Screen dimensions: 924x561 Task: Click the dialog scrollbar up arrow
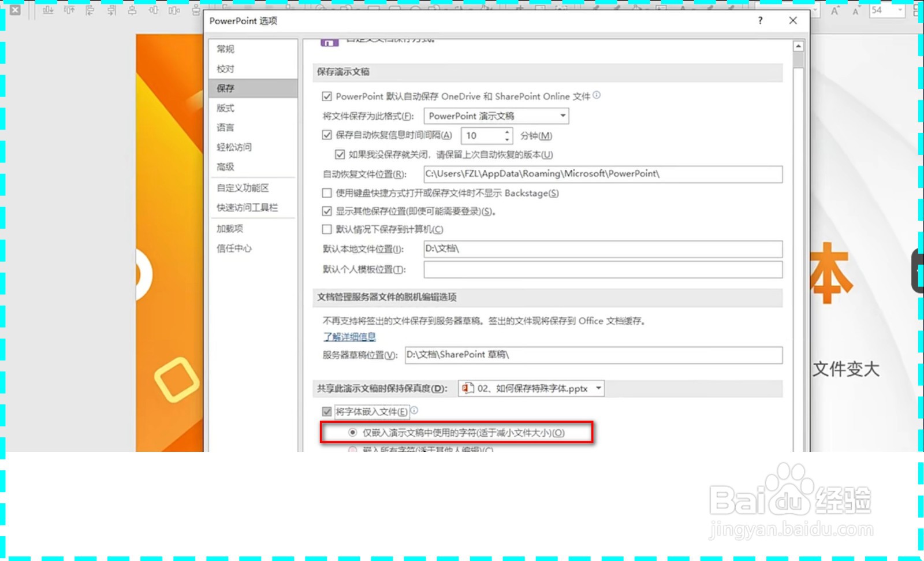799,46
